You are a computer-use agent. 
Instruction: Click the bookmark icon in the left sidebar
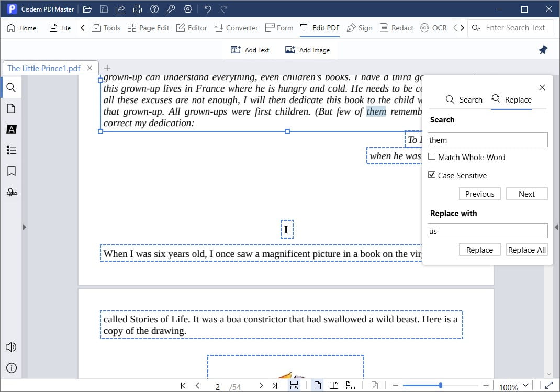(11, 171)
